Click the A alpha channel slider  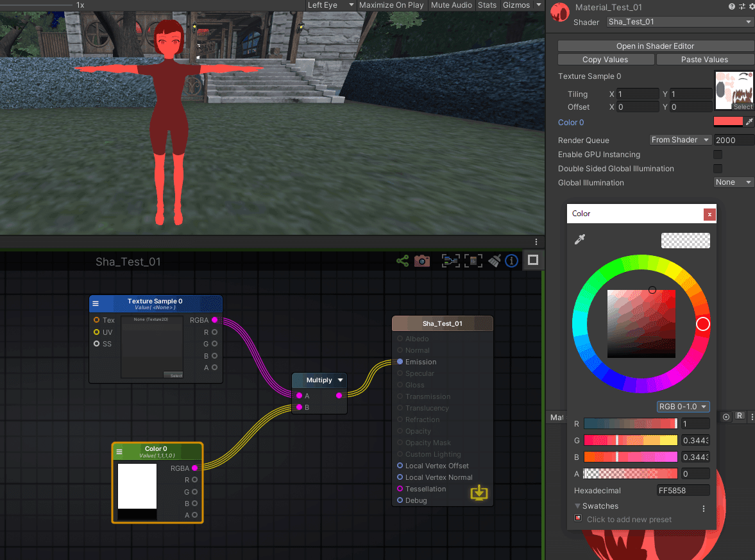tap(631, 474)
